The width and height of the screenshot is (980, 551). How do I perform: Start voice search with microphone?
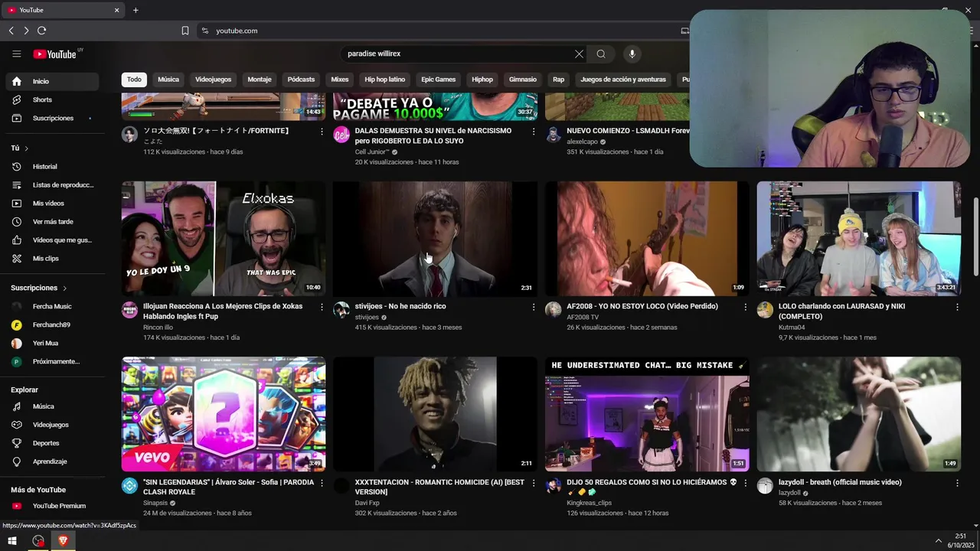click(x=632, y=54)
